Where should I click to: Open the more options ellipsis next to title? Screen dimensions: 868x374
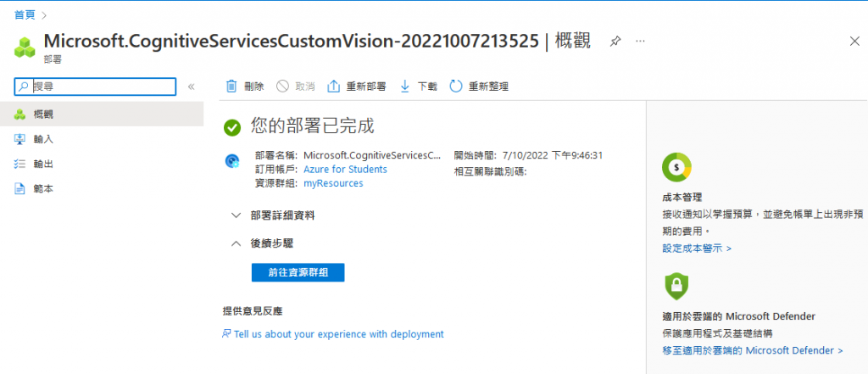[641, 42]
